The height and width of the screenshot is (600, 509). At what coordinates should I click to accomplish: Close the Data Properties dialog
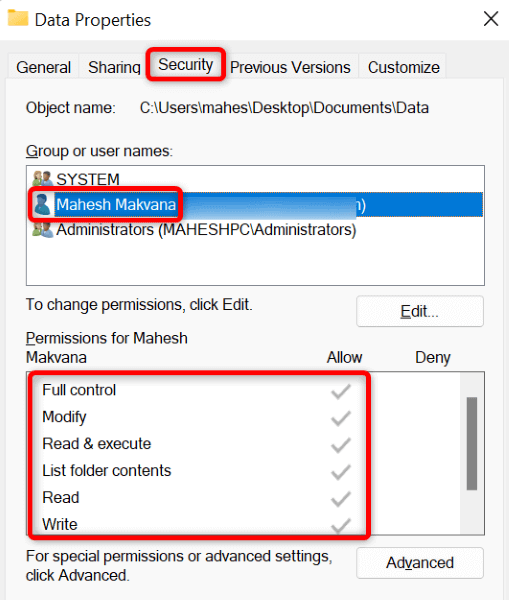(x=491, y=19)
